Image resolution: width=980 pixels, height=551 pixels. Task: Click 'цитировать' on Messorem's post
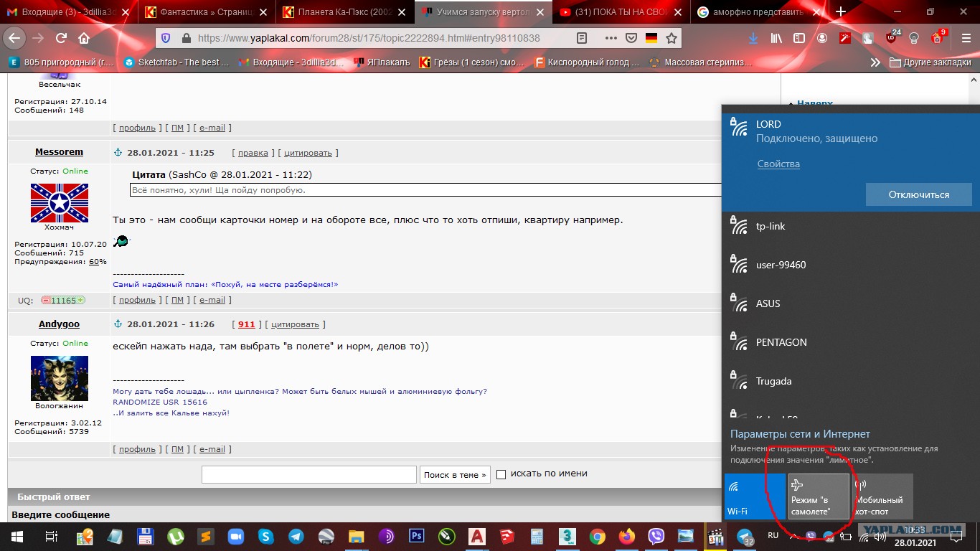(308, 153)
